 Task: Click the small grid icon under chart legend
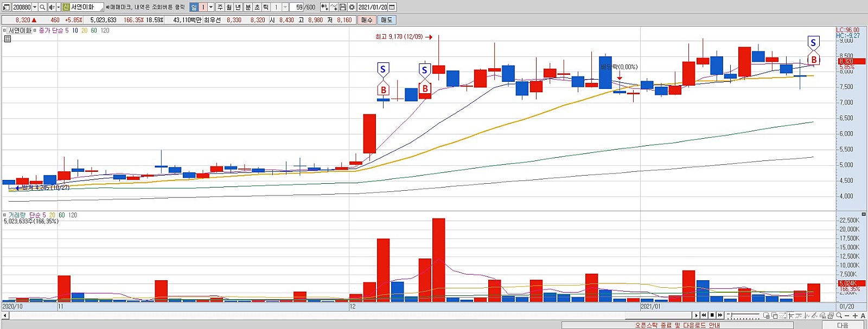(8, 38)
